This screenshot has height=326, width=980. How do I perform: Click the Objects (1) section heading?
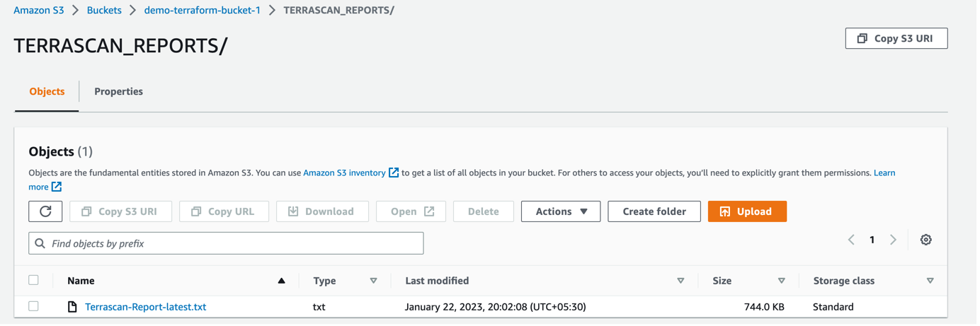click(61, 152)
